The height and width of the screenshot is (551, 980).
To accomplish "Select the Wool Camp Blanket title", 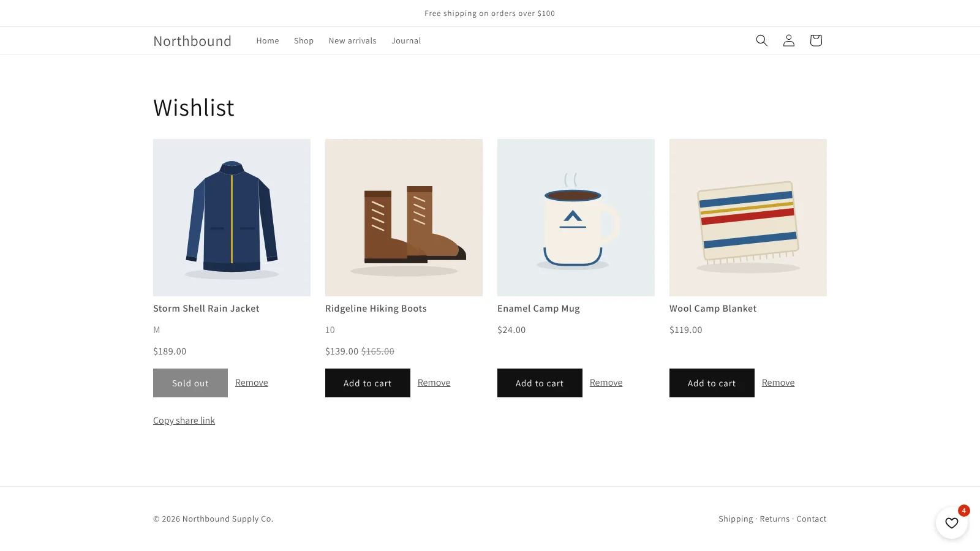I will 713,309.
